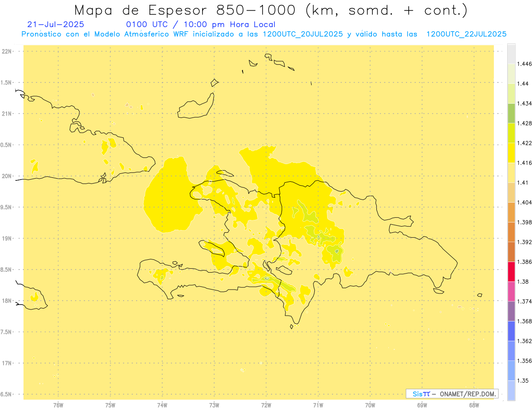Select the purple legend swatch below 1.374
The width and height of the screenshot is (532, 411).
pyautogui.click(x=511, y=311)
